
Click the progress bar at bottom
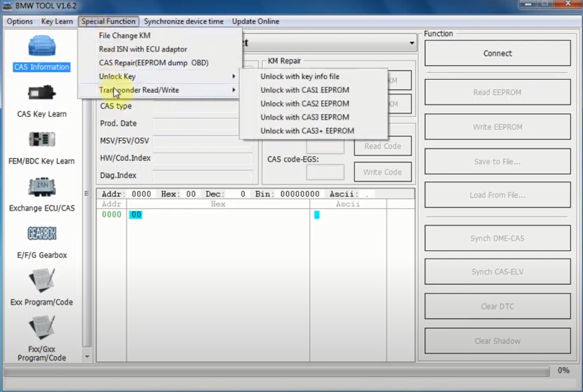[x=276, y=371]
